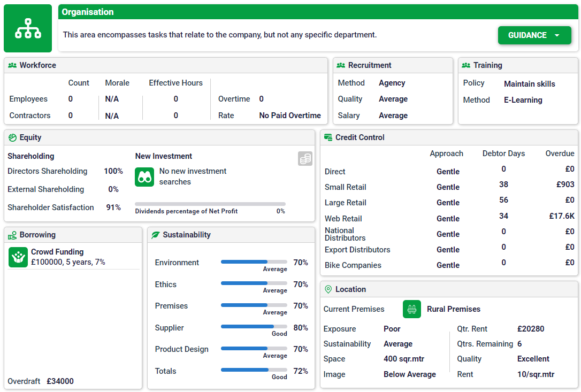The height and width of the screenshot is (392, 581).
Task: Open the Borrowing panel header
Action: pyautogui.click(x=73, y=235)
